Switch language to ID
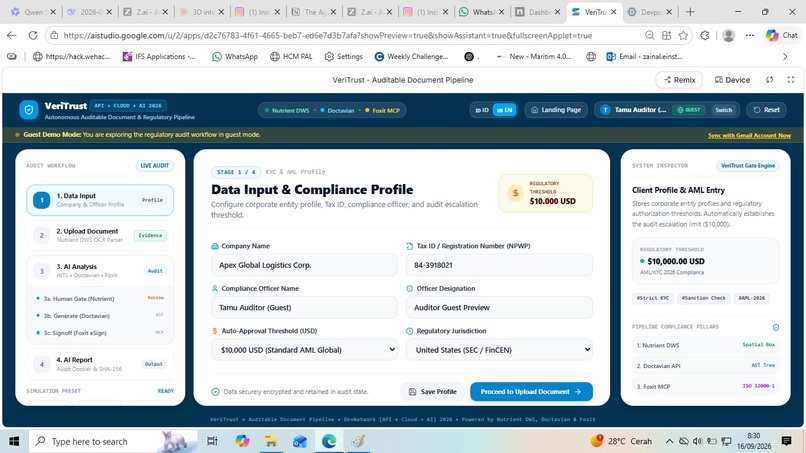The height and width of the screenshot is (453, 806). pos(482,110)
